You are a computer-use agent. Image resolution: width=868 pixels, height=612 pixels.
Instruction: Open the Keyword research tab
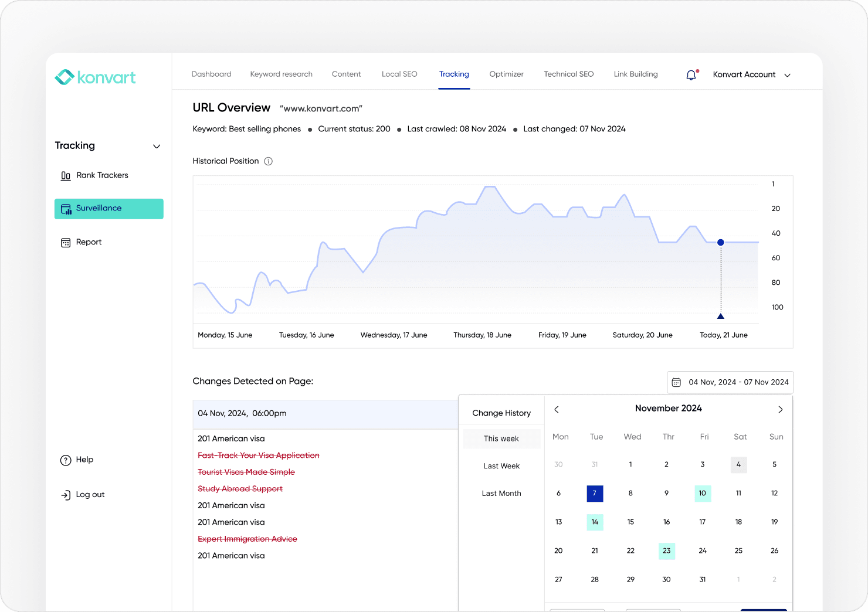click(x=281, y=74)
